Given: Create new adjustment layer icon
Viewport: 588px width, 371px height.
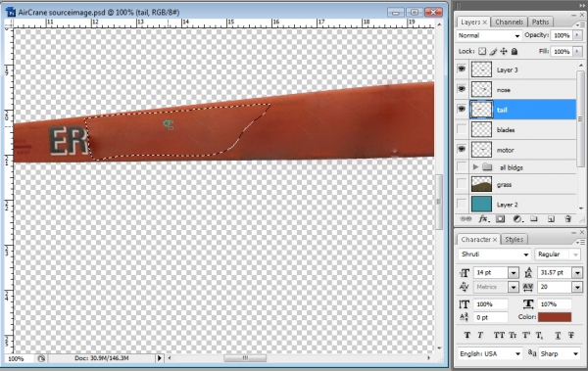Looking at the screenshot, I should (517, 219).
